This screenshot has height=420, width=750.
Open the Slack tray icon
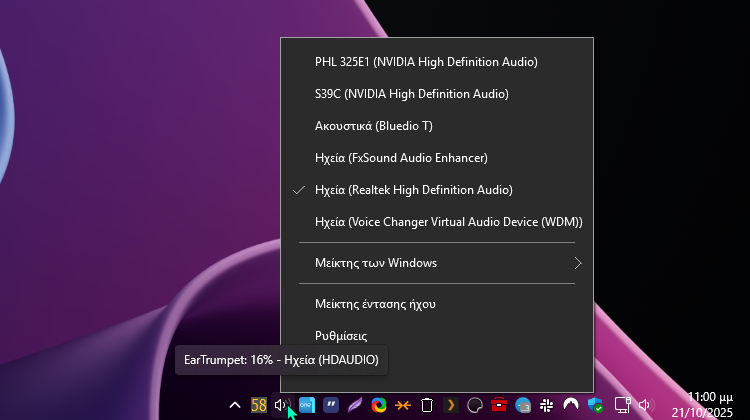pyautogui.click(x=547, y=405)
